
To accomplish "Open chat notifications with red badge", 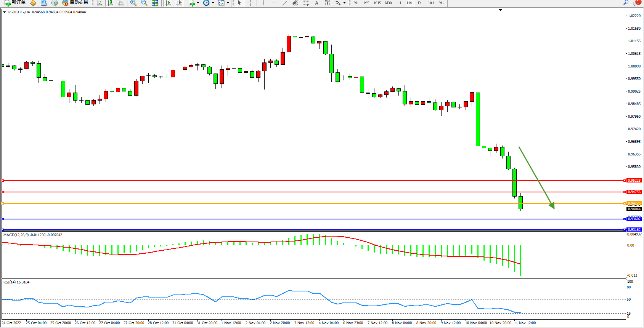I will (636, 3).
